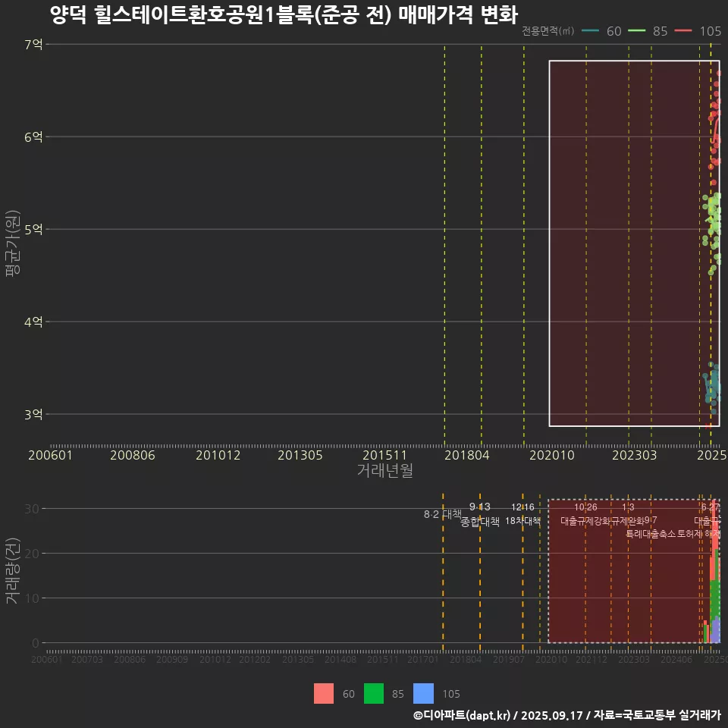Image resolution: width=728 pixels, height=728 pixels.
Task: Click the 거래년월 axis title
Action: pos(385,470)
